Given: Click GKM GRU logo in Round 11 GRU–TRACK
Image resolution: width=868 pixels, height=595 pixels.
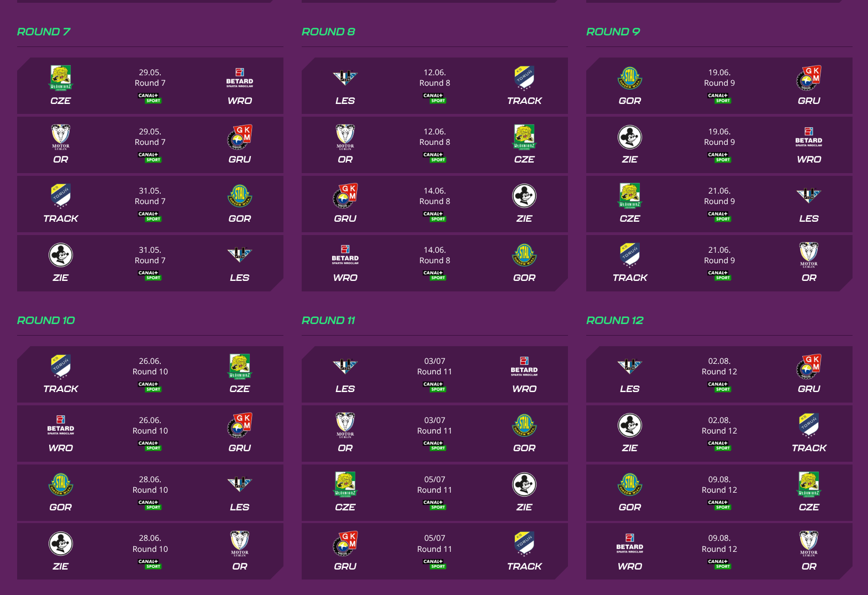Looking at the screenshot, I should pos(345,544).
